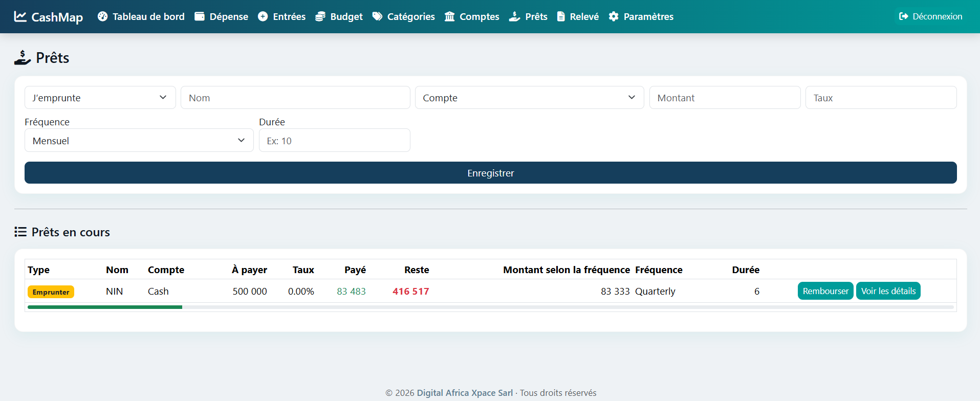The width and height of the screenshot is (980, 401).
Task: Click the green loan repayment progress bar
Action: 105,307
